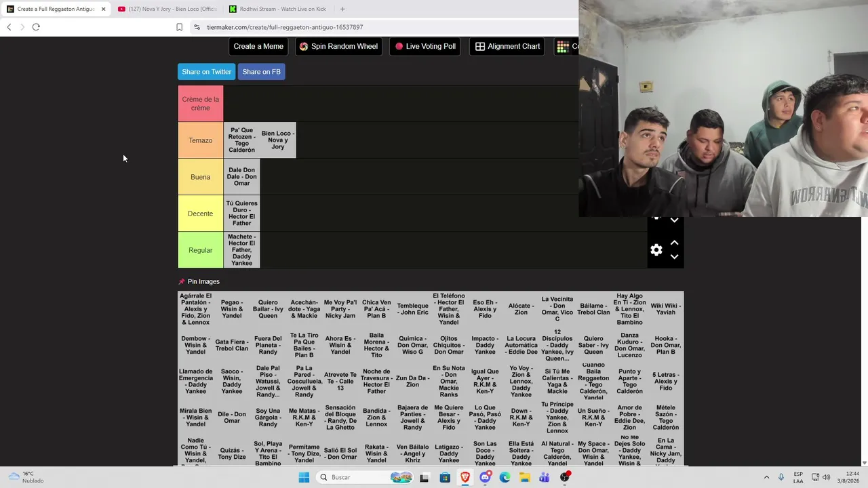Open Microsoft Store from taskbar
The width and height of the screenshot is (868, 488).
pyautogui.click(x=445, y=477)
